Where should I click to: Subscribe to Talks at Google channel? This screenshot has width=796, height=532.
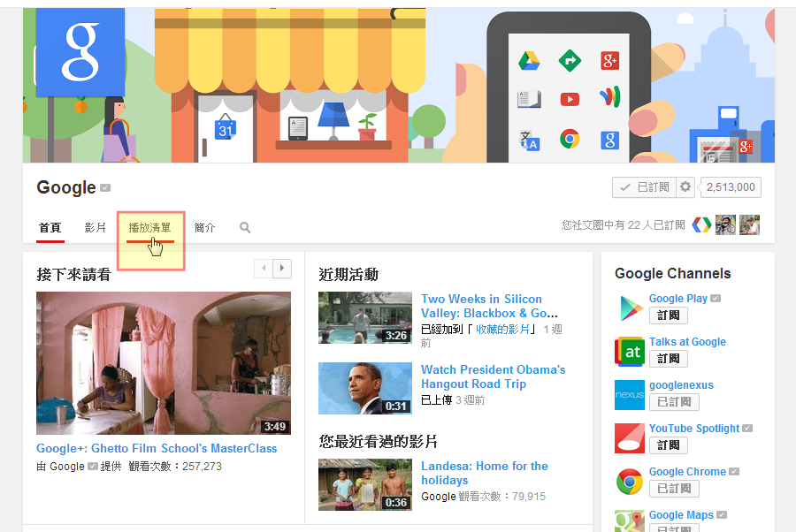coord(668,359)
